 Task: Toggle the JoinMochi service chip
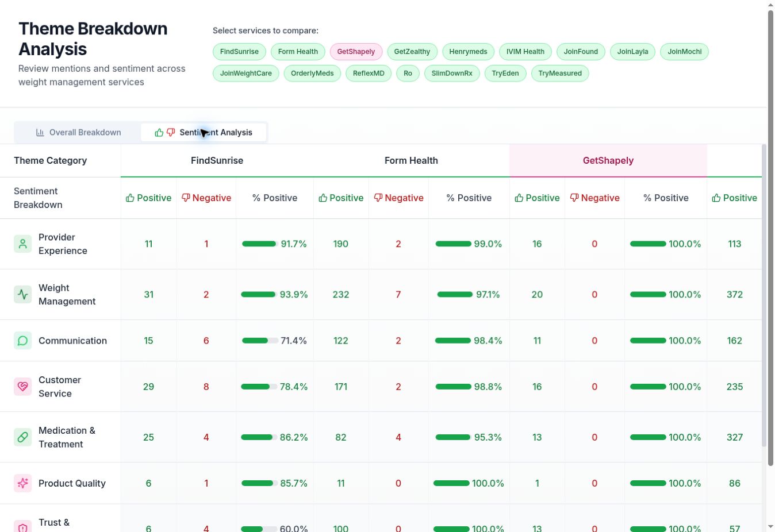click(684, 52)
